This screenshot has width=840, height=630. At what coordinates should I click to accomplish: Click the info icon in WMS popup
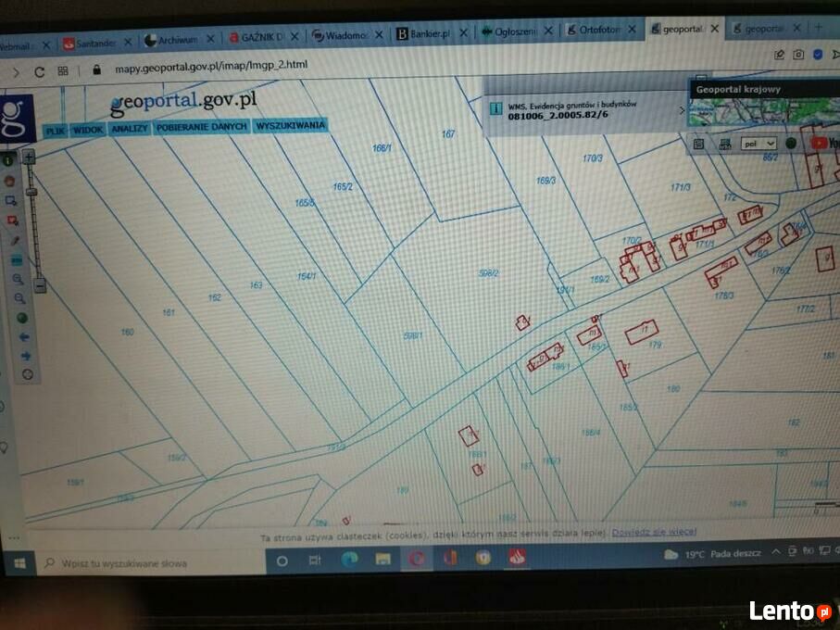(x=495, y=108)
